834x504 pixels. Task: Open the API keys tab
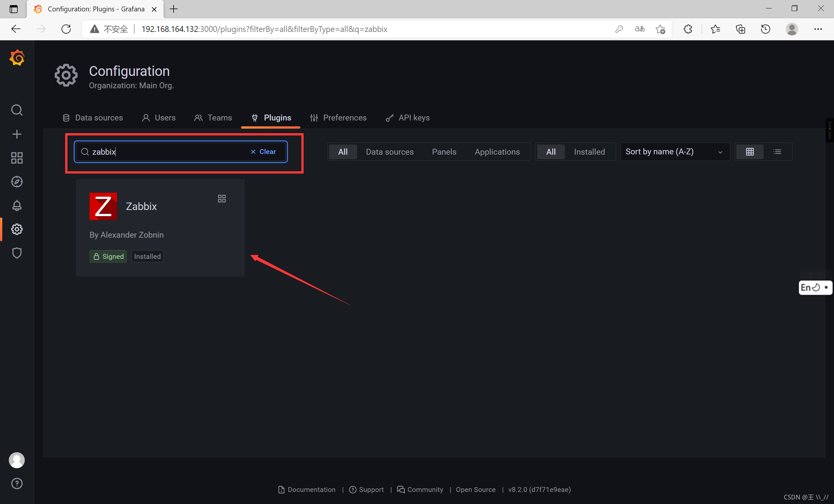[x=408, y=118]
